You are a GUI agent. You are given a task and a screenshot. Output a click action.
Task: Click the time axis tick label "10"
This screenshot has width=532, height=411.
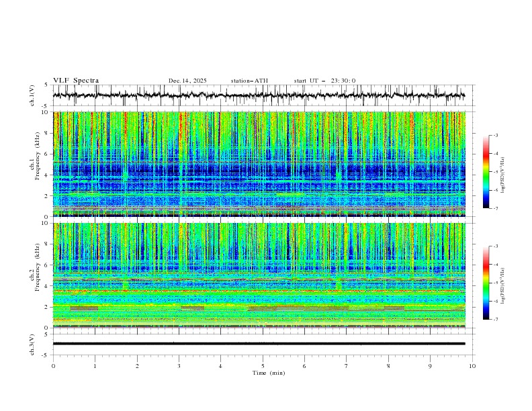[472, 366]
